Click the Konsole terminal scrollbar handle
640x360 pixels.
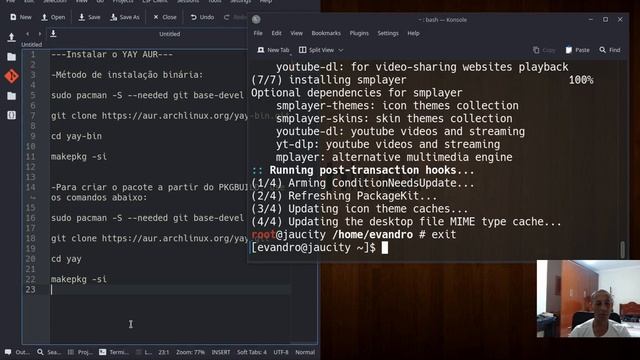(x=622, y=249)
